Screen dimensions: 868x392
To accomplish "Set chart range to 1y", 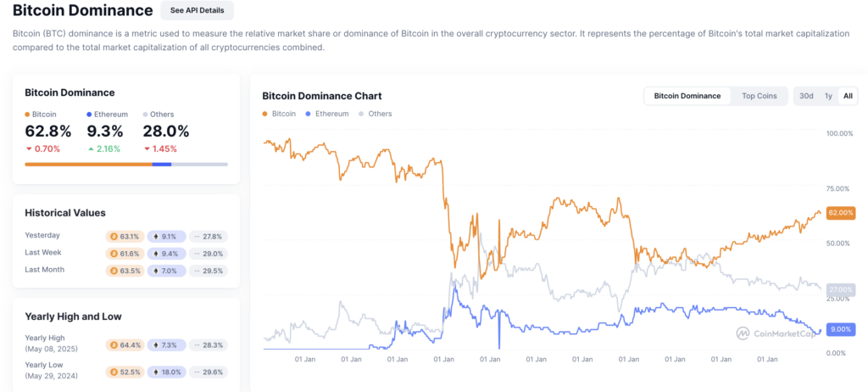I will 828,96.
